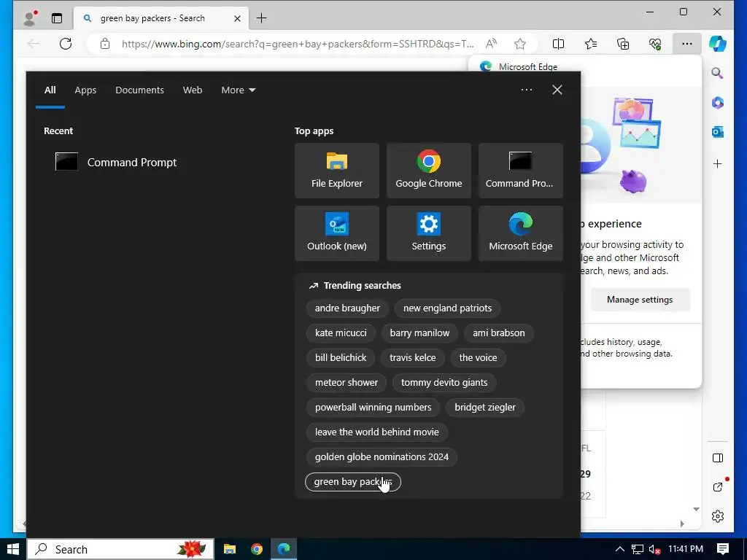Switch to the Apps search tab

[85, 90]
